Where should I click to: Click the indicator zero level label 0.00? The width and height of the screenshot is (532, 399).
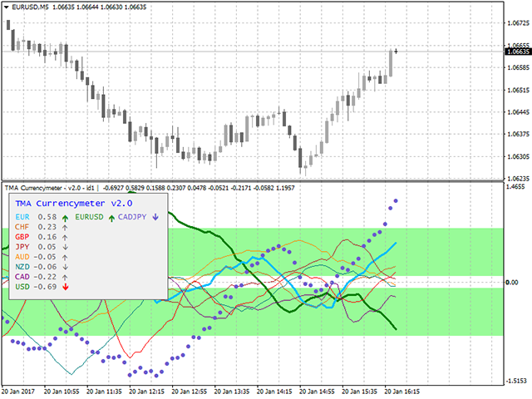(x=512, y=283)
